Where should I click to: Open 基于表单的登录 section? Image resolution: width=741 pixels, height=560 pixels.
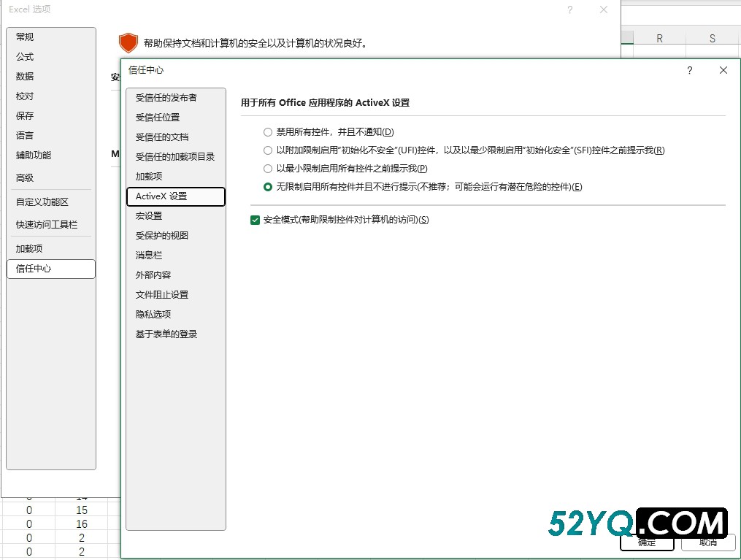pyautogui.click(x=175, y=334)
